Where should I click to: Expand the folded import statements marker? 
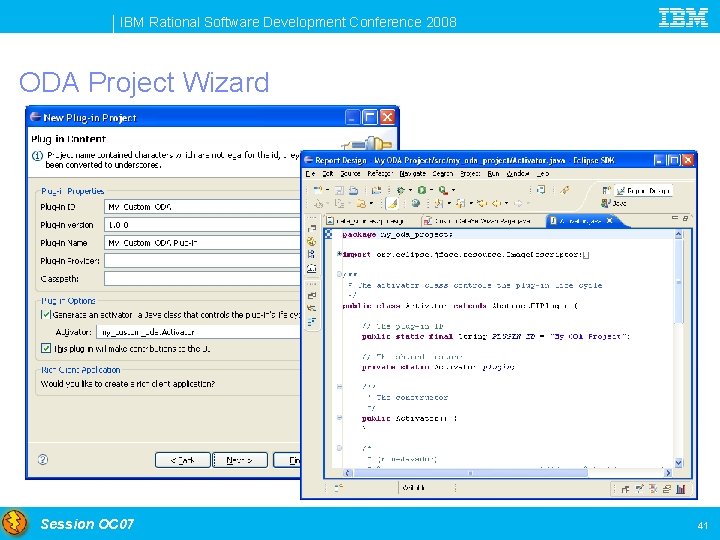339,254
